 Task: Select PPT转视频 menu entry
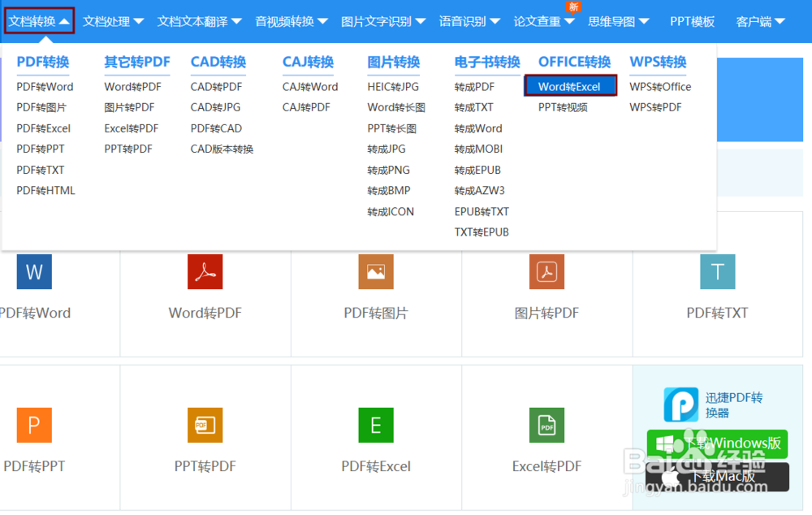pos(563,107)
